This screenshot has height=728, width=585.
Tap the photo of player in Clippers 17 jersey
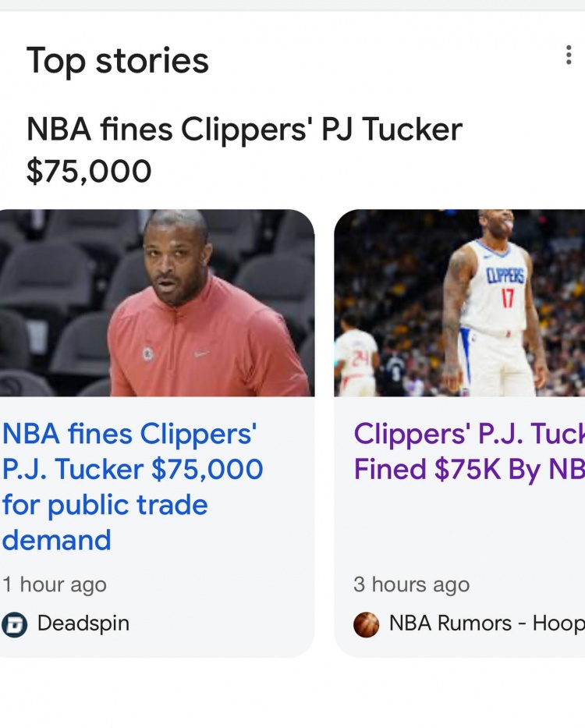pos(459,303)
